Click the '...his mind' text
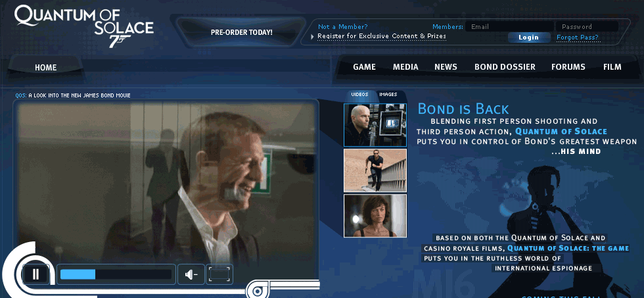 pyautogui.click(x=576, y=152)
